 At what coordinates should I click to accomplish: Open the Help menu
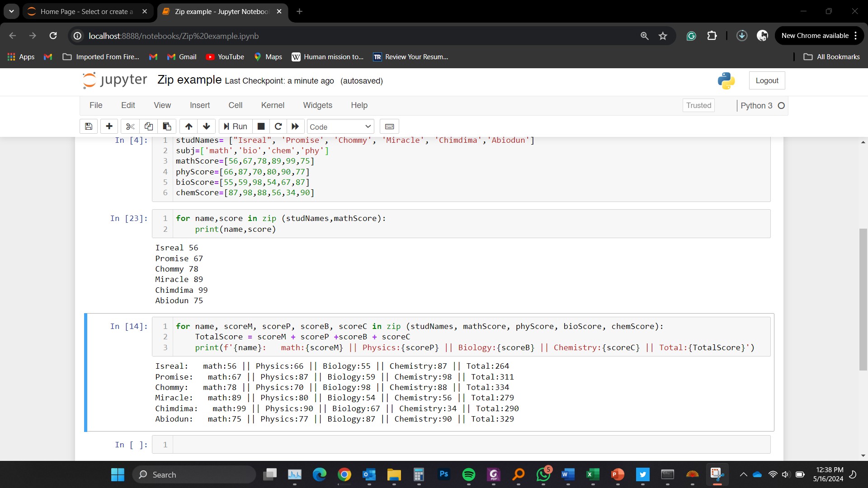tap(359, 105)
